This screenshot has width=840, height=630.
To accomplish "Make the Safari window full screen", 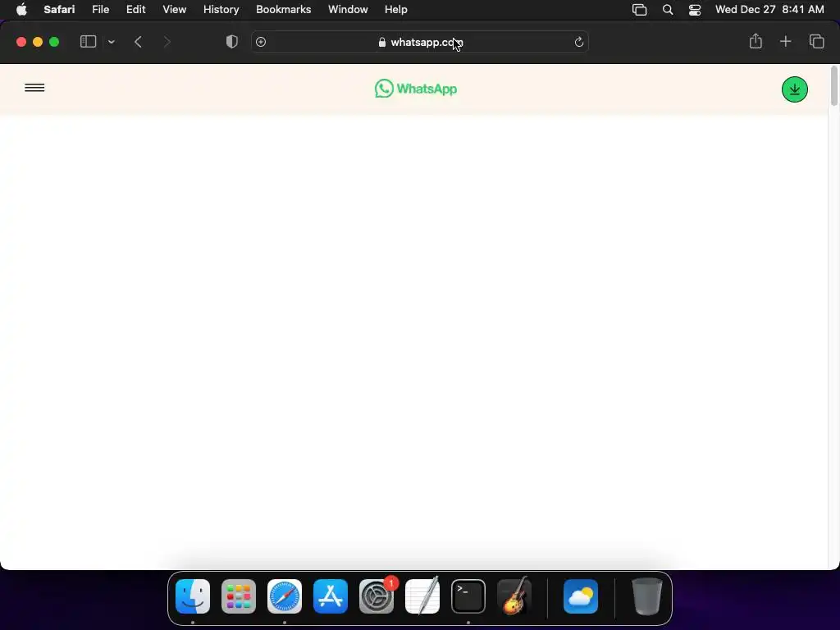I will click(x=54, y=42).
